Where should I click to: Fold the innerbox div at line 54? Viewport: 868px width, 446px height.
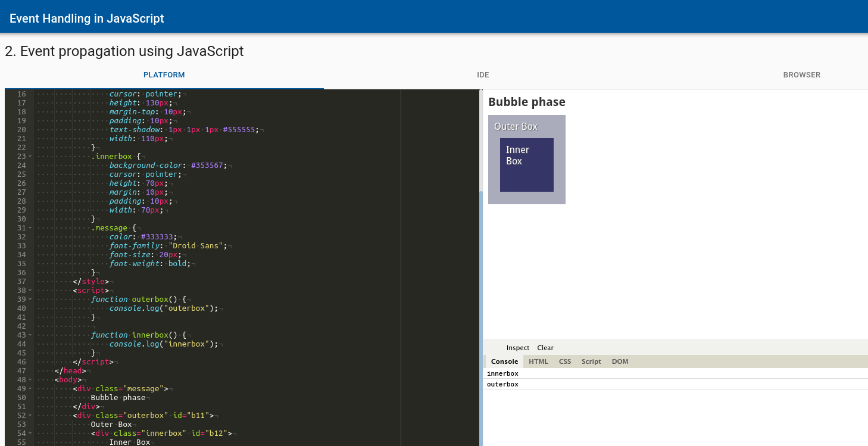tap(30, 433)
